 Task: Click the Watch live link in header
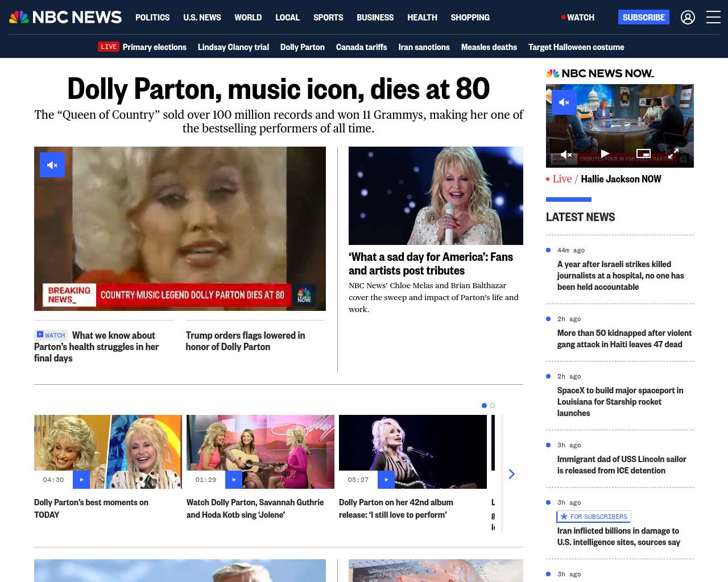click(578, 18)
